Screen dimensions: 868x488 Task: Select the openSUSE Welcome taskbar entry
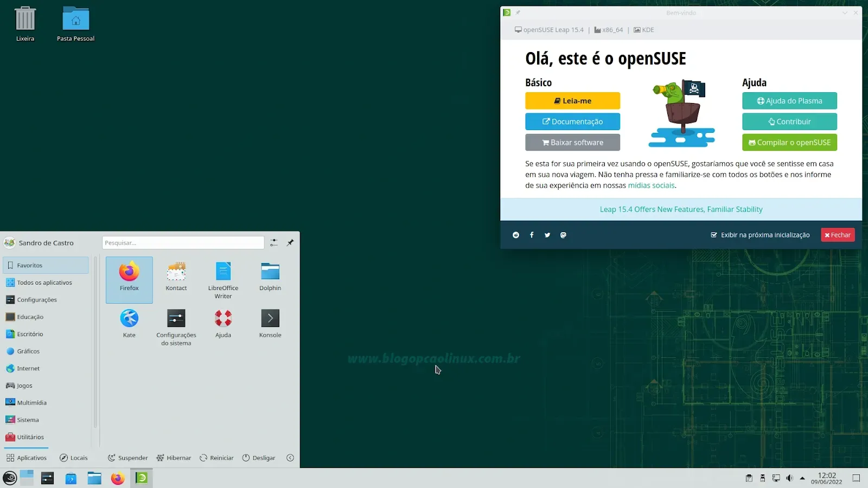pyautogui.click(x=142, y=478)
